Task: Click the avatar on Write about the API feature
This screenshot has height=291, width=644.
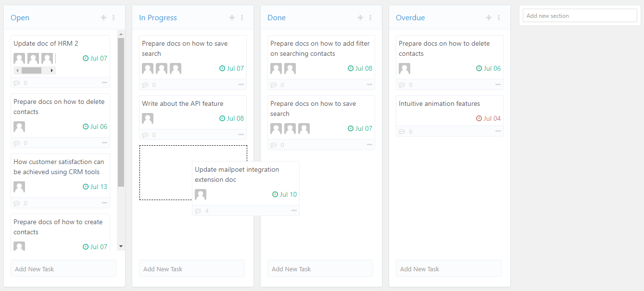Action: pos(148,119)
